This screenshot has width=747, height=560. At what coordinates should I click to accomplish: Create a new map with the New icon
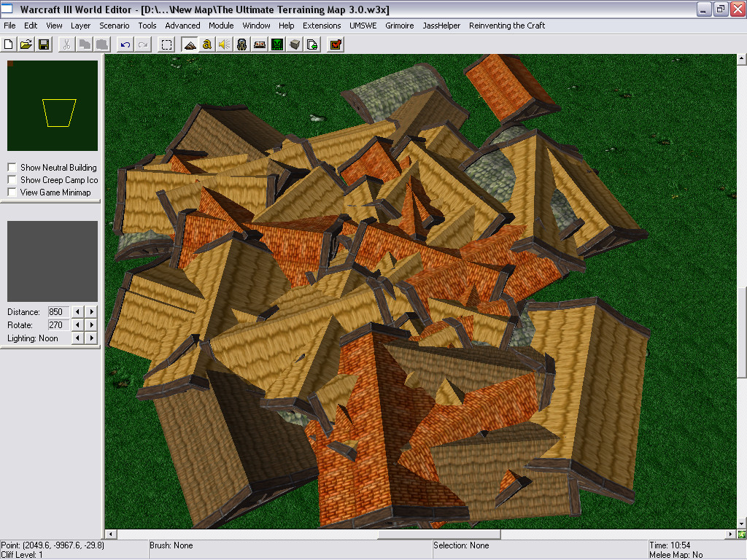pyautogui.click(x=8, y=44)
